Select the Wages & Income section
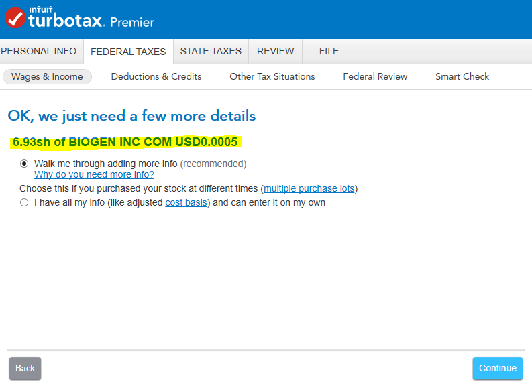532x392 pixels. [47, 76]
